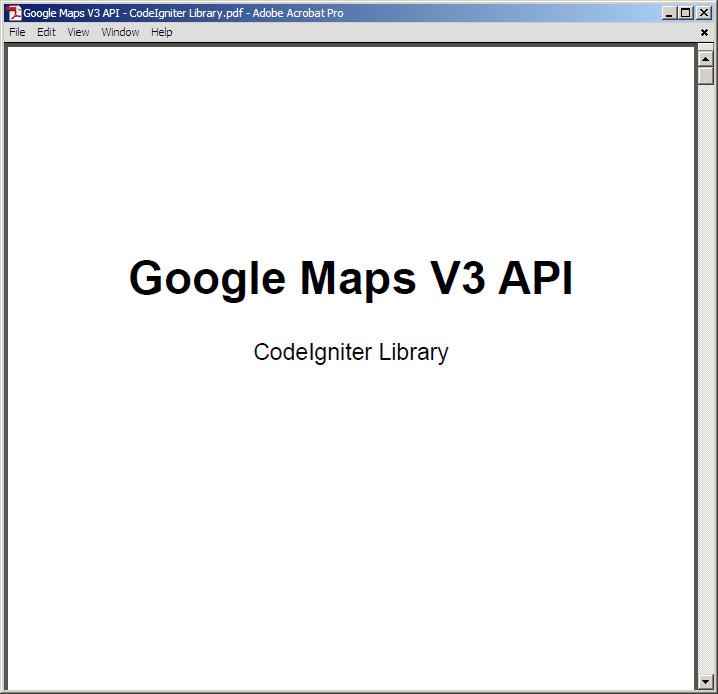Image resolution: width=718 pixels, height=694 pixels.
Task: Click the word "Google" in the heading
Action: coord(207,278)
